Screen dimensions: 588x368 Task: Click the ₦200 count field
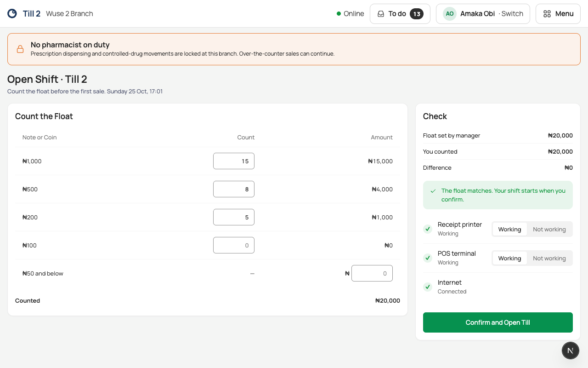[234, 217]
